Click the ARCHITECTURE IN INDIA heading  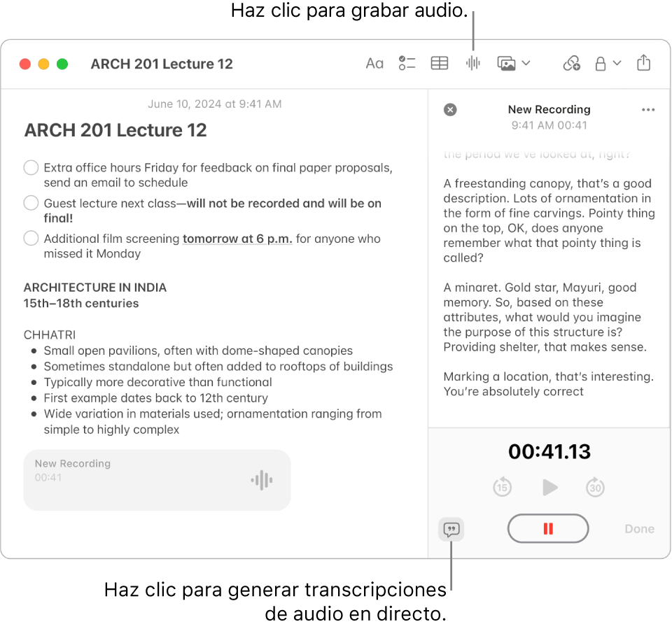click(x=94, y=288)
